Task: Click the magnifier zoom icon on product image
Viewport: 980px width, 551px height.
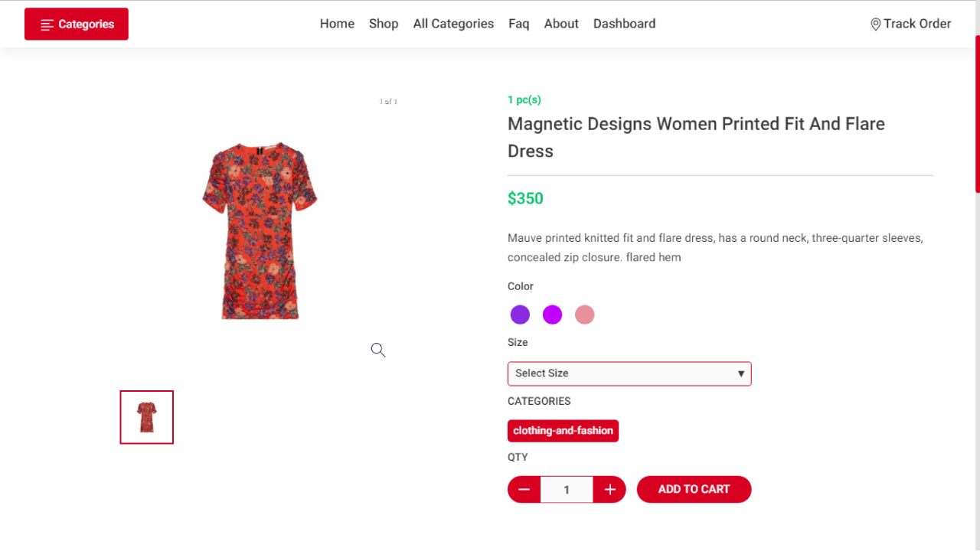Action: [x=377, y=350]
